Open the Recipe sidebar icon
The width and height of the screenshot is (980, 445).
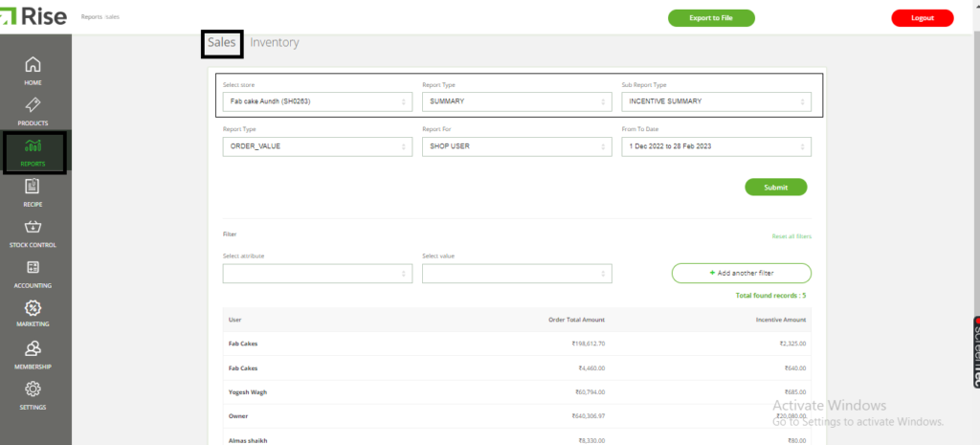pyautogui.click(x=33, y=187)
